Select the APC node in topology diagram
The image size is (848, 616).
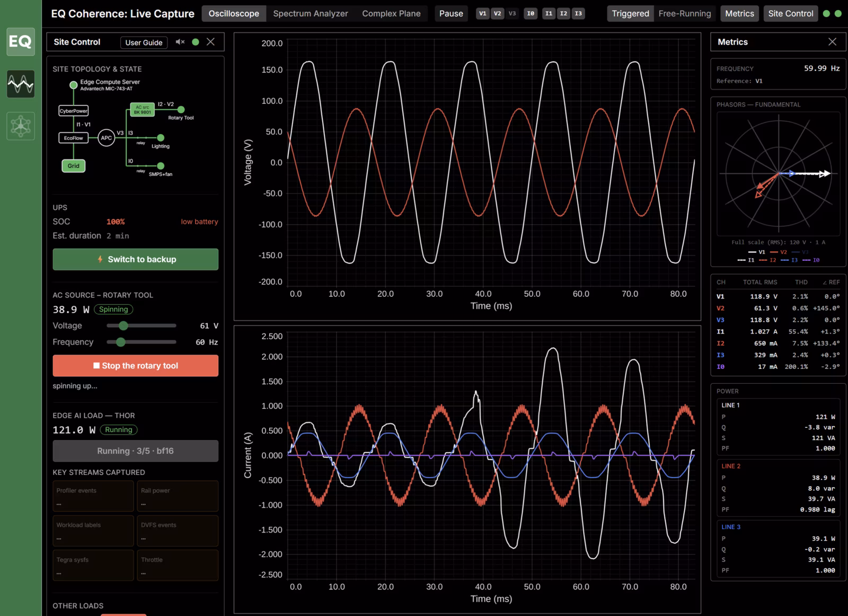click(107, 138)
